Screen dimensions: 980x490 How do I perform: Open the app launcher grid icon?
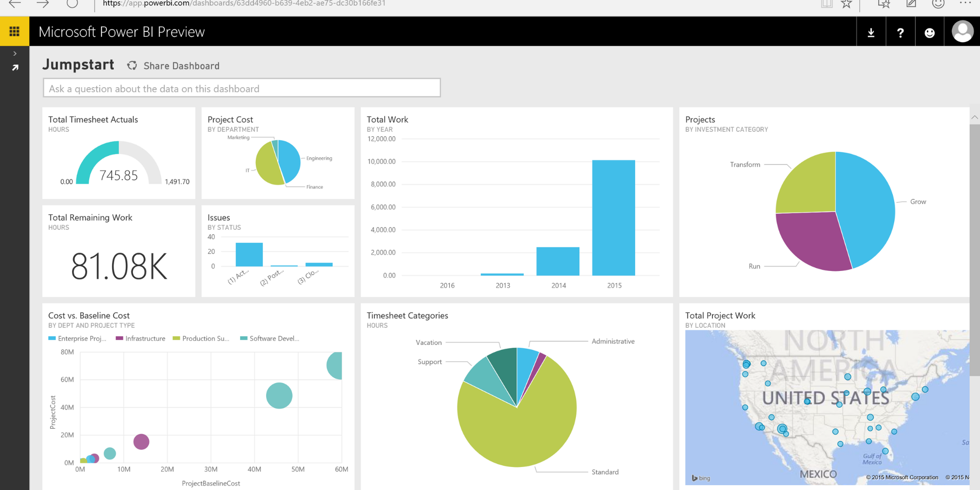pos(14,31)
